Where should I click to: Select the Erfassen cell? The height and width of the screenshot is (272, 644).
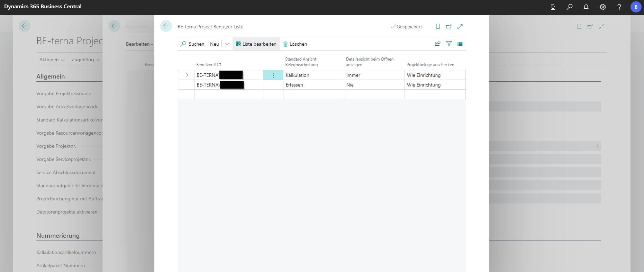point(314,85)
